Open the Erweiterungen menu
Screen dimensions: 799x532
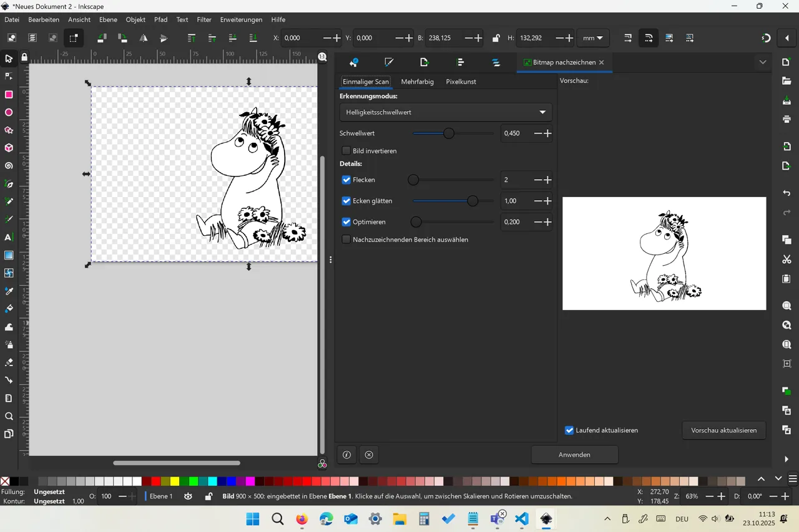coord(241,19)
